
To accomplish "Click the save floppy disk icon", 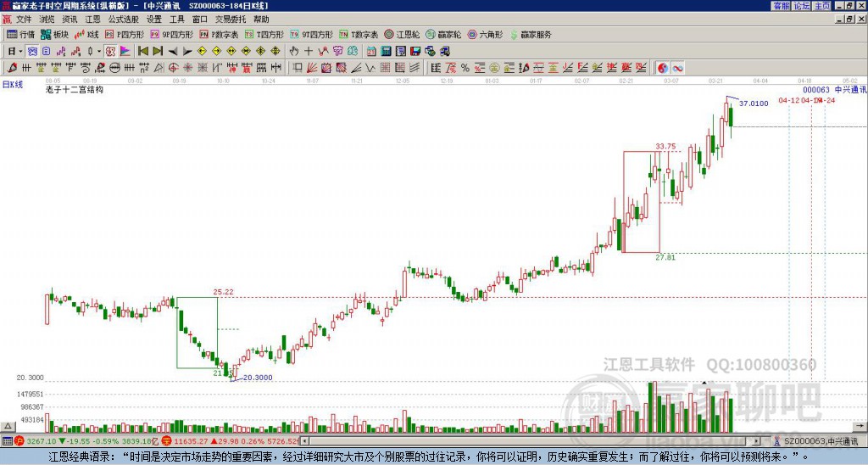I will (x=415, y=52).
